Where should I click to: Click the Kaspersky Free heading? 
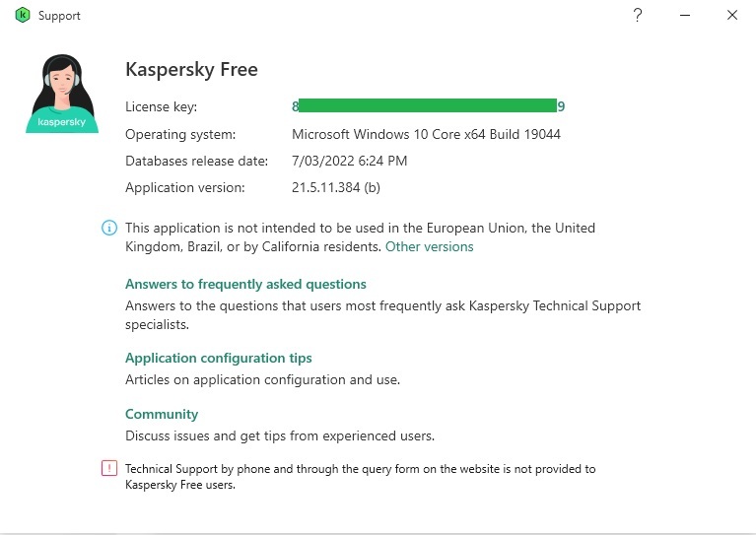[x=191, y=70]
